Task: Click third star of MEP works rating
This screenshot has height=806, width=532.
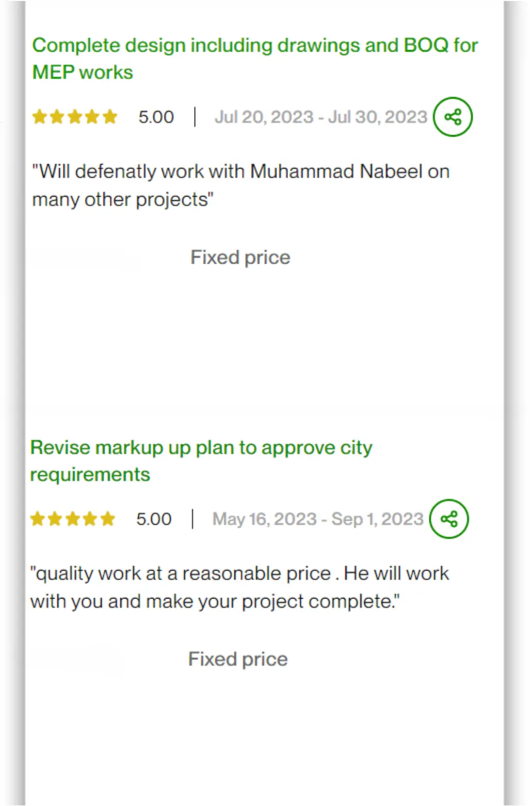Action: [75, 117]
